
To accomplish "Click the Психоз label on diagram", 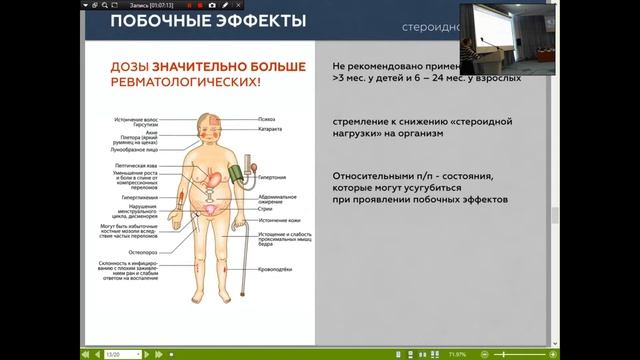I will click(x=267, y=119).
